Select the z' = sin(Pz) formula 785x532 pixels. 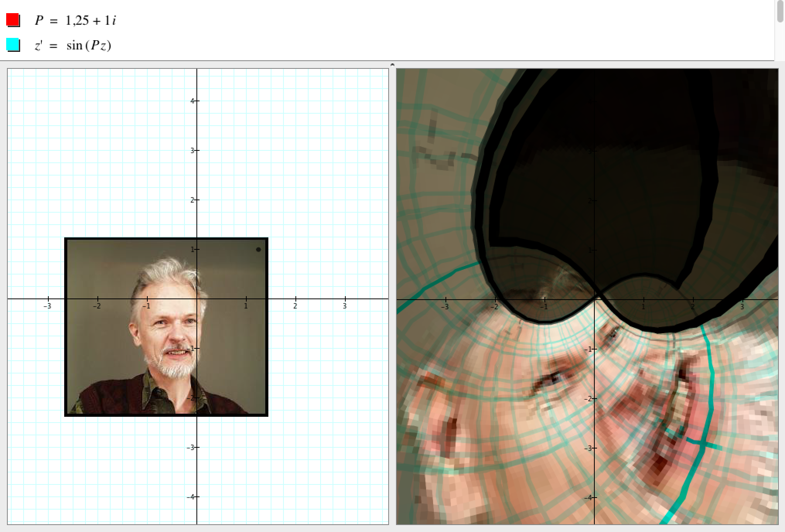click(x=73, y=46)
